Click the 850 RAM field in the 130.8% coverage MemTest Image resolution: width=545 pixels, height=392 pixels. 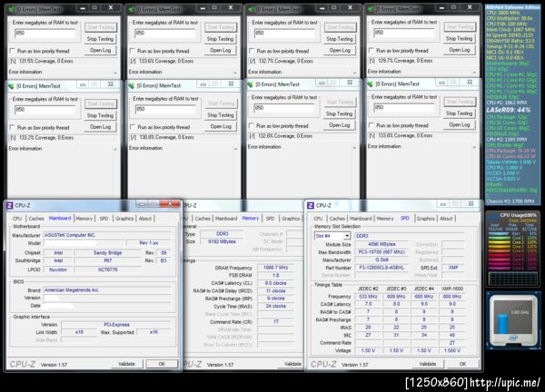pyautogui.click(x=165, y=110)
